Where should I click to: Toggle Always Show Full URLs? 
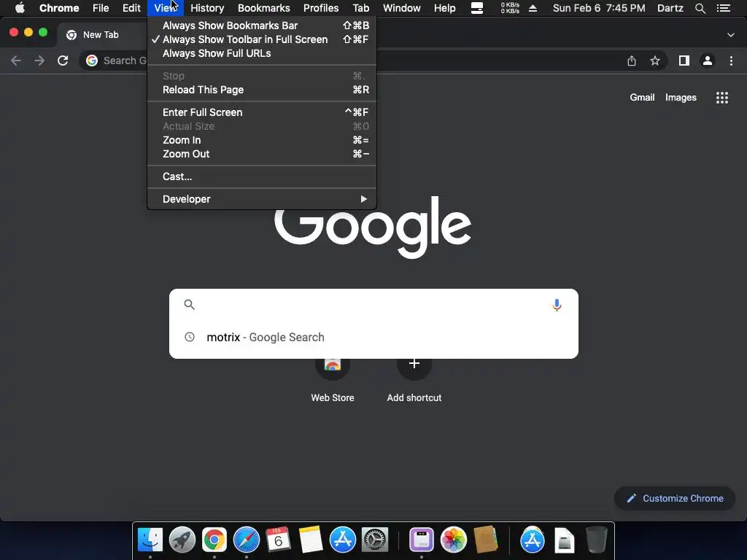262,53
